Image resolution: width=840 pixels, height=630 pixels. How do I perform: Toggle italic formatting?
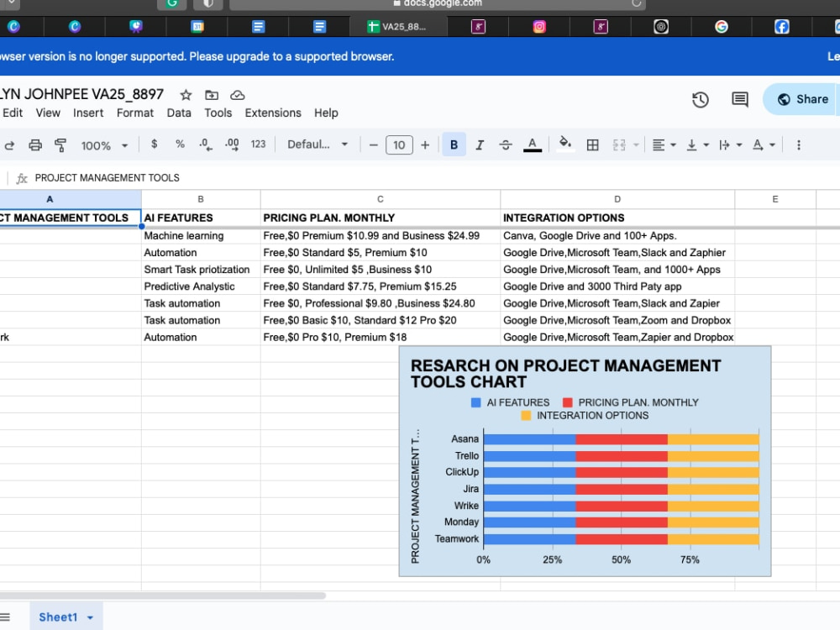[480, 145]
